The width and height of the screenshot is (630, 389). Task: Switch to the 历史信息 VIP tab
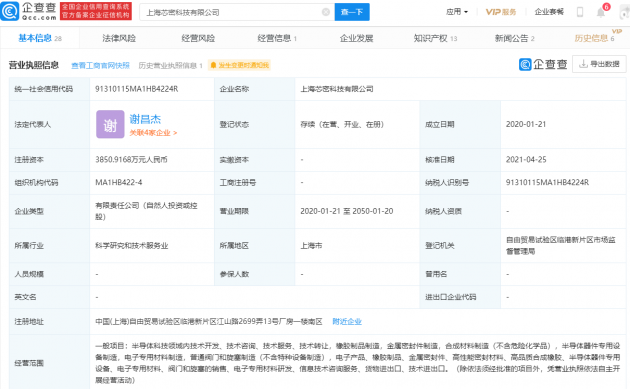595,38
